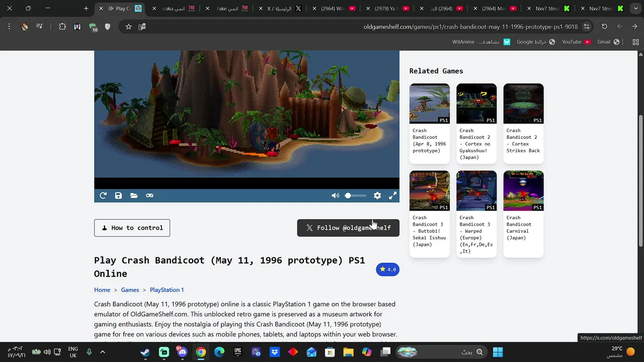644x362 pixels.
Task: Enter fullscreen mode in the emulator
Action: tap(393, 196)
